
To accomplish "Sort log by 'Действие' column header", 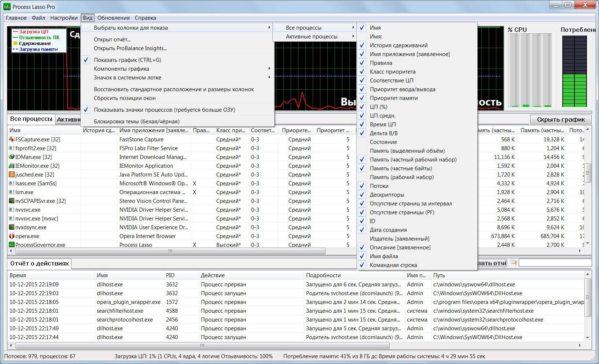I will click(x=251, y=275).
